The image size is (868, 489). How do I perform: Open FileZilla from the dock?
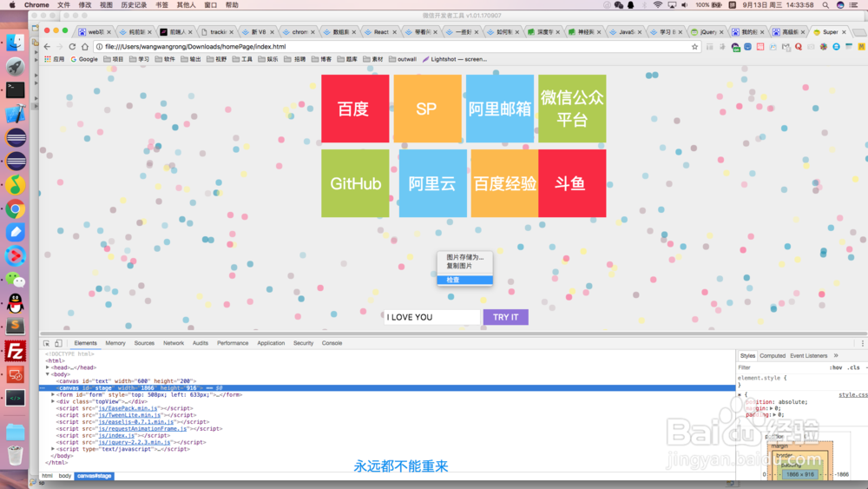[16, 351]
